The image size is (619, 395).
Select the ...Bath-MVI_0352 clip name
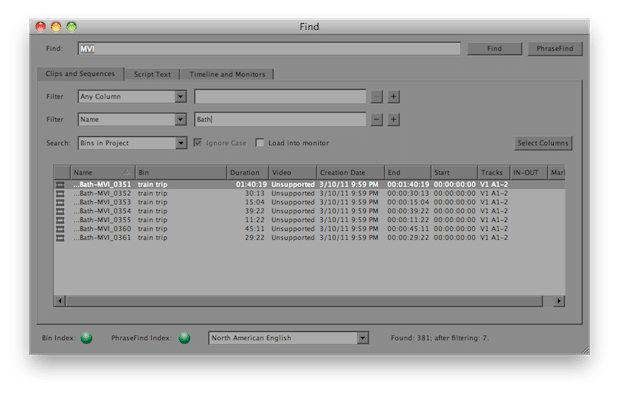(102, 193)
